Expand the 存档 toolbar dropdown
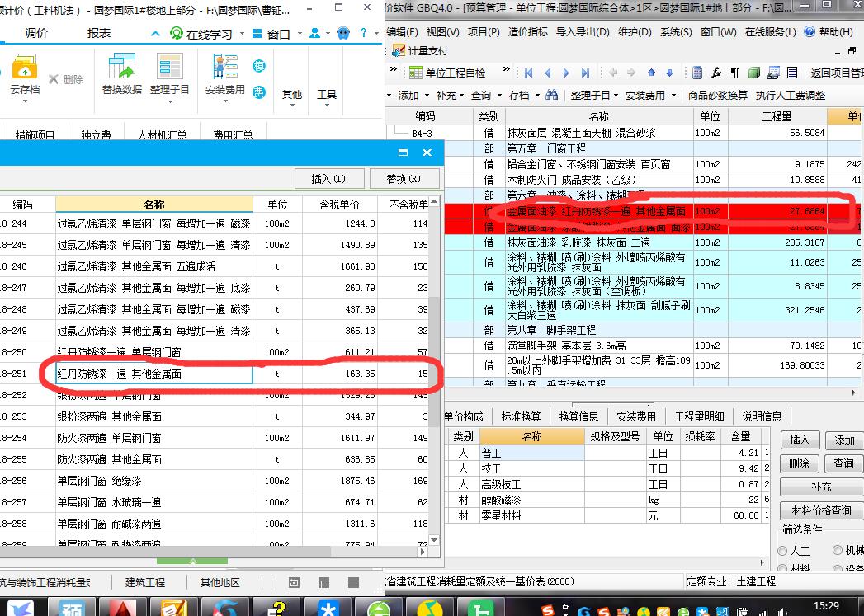This screenshot has width=864, height=616. point(537,96)
